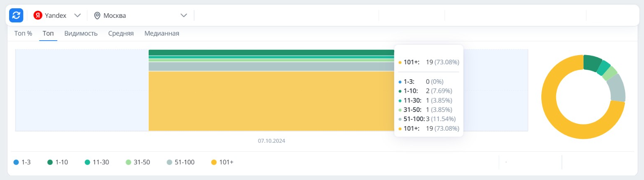Switch to the Топ % tab
The width and height of the screenshot is (644, 180).
pos(23,34)
